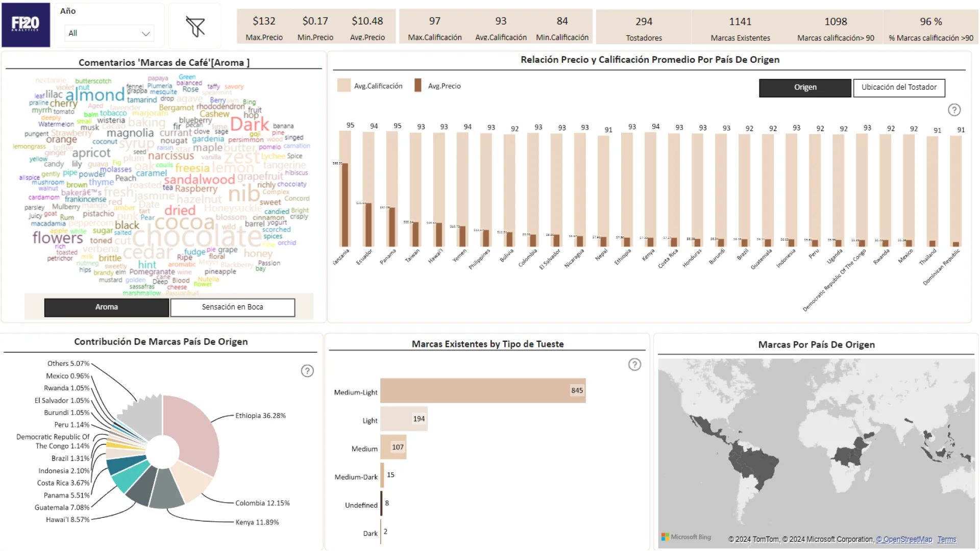The height and width of the screenshot is (551, 980).
Task: Click the Max.Calificación 97 card
Action: [434, 27]
